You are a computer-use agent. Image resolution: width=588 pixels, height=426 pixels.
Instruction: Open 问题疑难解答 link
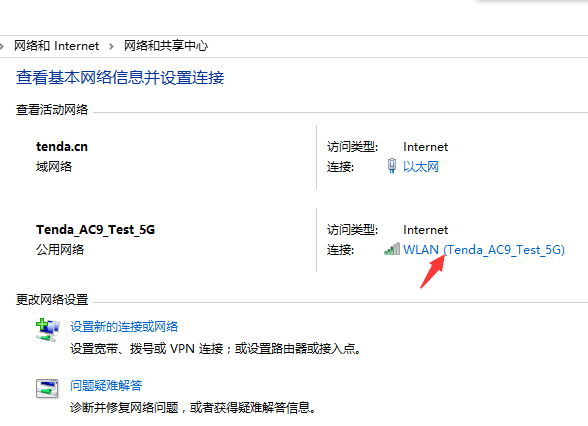106,386
